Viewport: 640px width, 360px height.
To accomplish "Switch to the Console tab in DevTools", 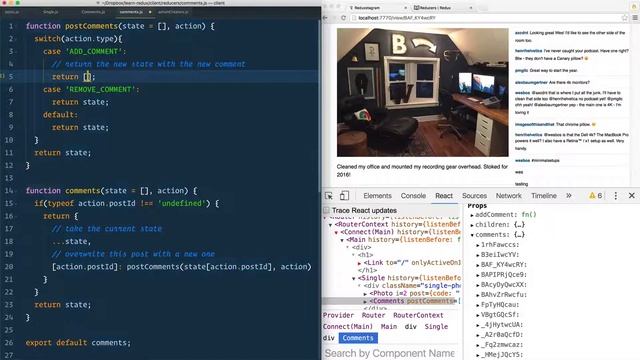I will (413, 196).
